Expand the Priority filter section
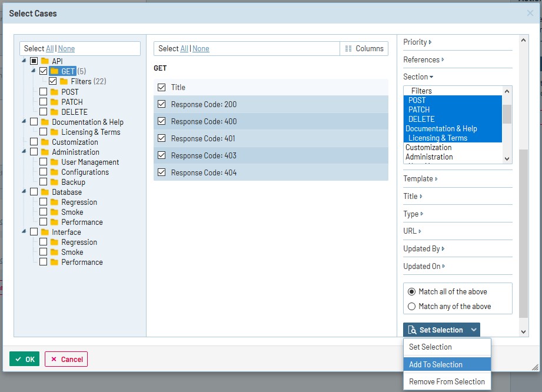 point(417,42)
